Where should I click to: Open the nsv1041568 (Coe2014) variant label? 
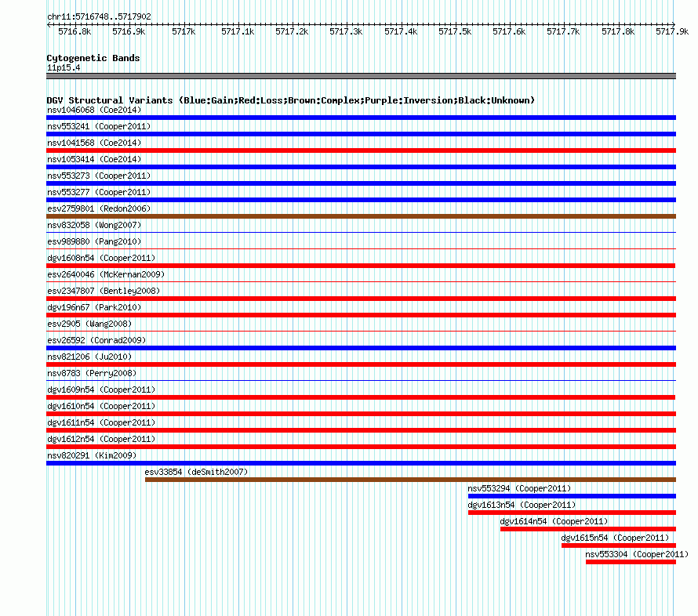(x=94, y=143)
